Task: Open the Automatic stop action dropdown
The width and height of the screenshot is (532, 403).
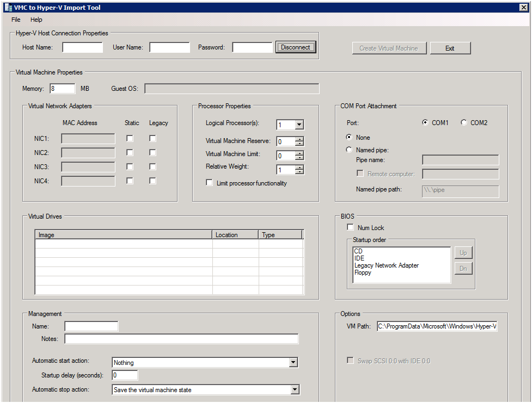Action: click(295, 390)
